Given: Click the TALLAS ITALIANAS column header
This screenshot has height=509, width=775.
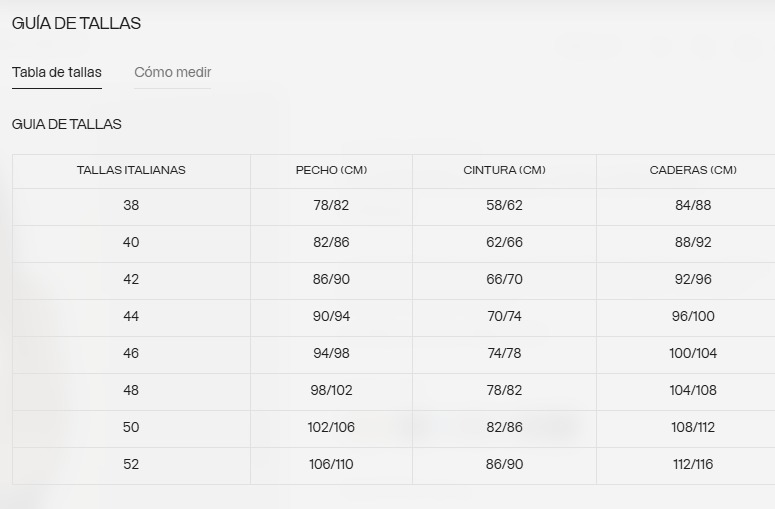Looking at the screenshot, I should pyautogui.click(x=131, y=170).
